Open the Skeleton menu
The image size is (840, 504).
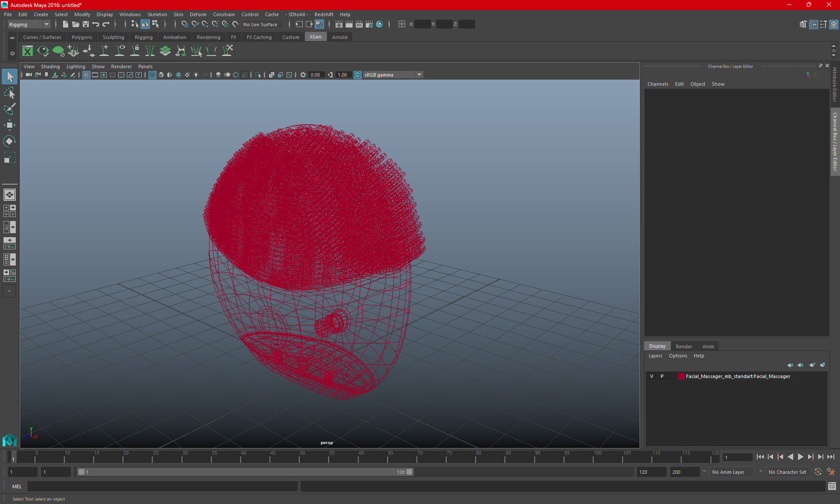pos(157,14)
